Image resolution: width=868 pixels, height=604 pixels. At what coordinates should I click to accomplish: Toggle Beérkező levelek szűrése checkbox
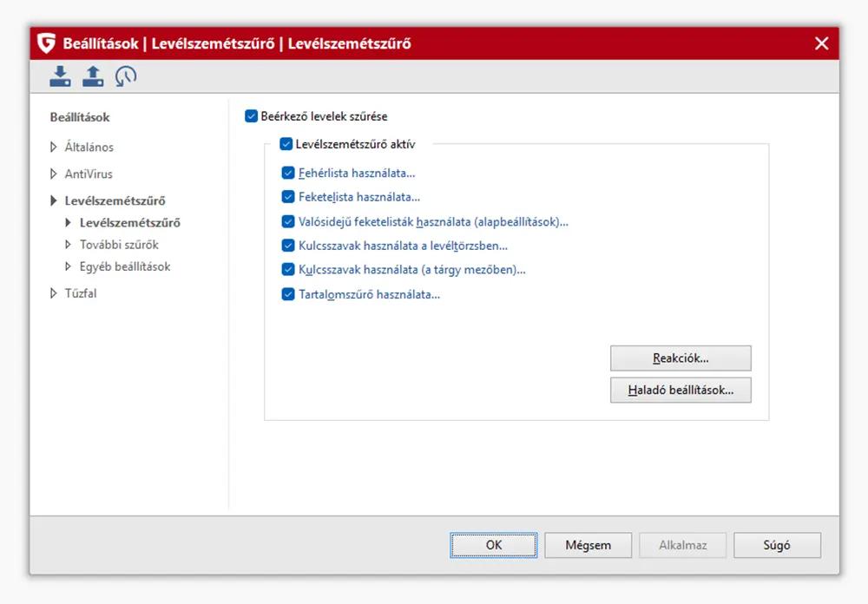tap(252, 115)
